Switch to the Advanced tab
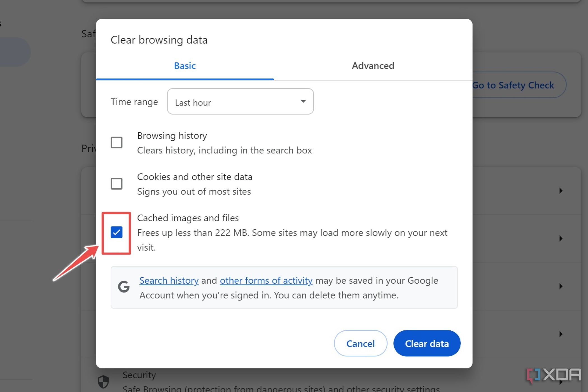588x392 pixels. (x=373, y=66)
